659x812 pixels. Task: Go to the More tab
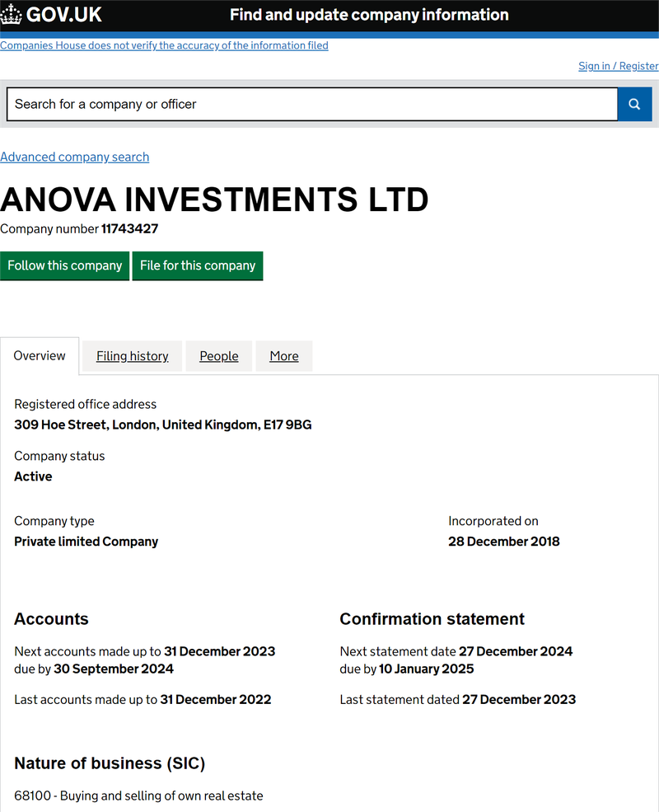(x=284, y=356)
